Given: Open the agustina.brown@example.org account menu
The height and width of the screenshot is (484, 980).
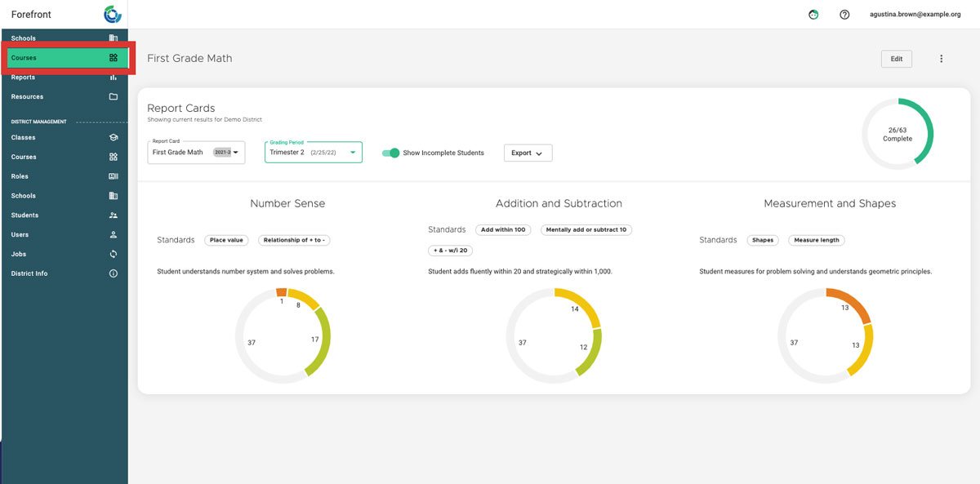Looking at the screenshot, I should point(915,15).
